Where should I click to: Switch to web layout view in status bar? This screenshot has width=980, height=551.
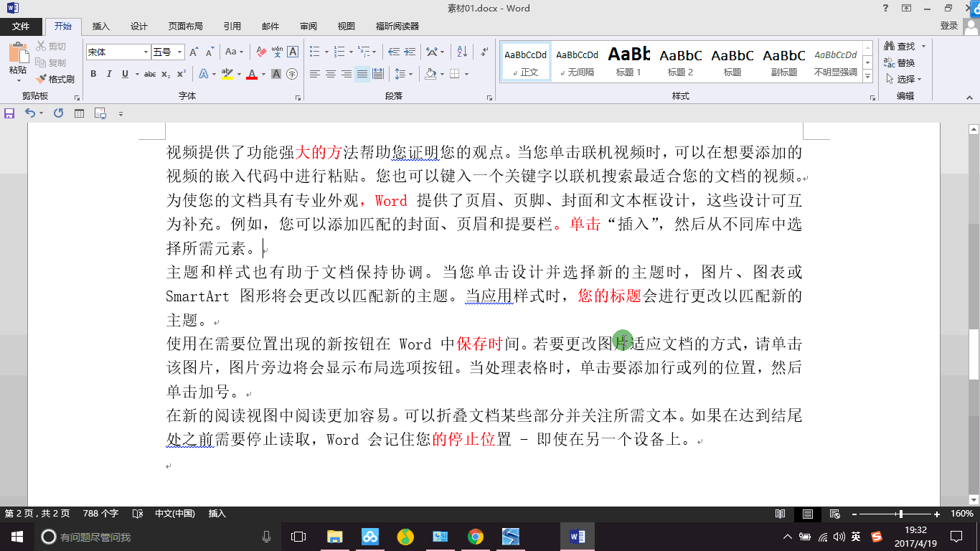pyautogui.click(x=834, y=514)
